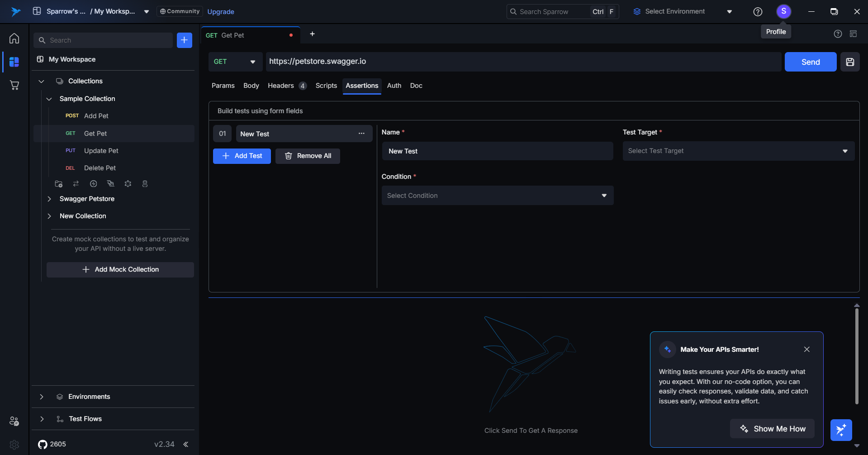Click the Send button

(810, 62)
